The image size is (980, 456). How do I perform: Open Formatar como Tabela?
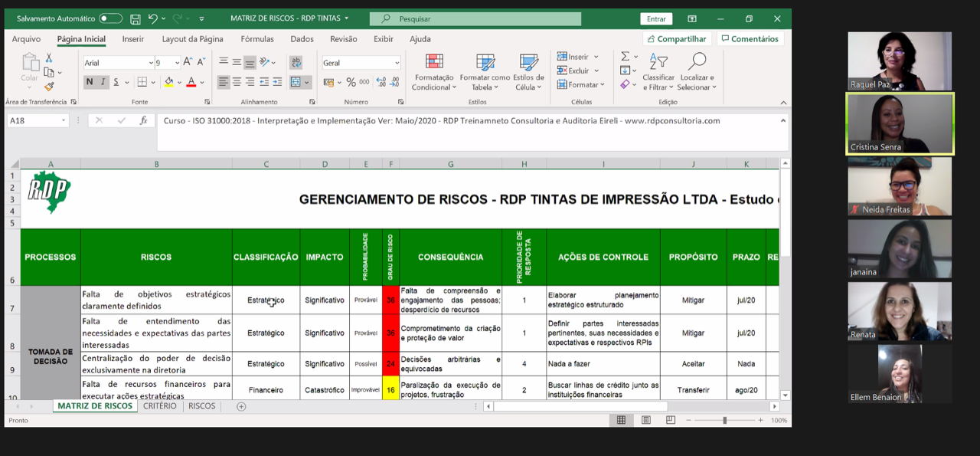[x=485, y=72]
